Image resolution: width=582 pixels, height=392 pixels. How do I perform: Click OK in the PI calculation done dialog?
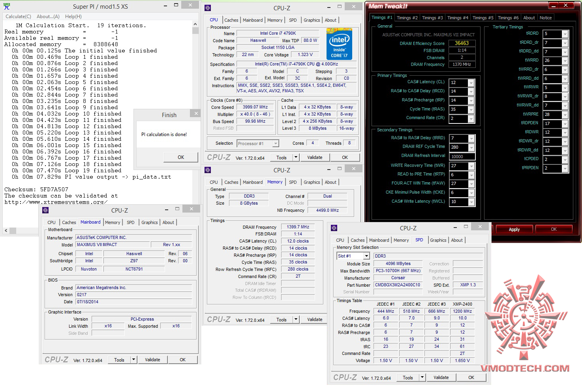180,157
